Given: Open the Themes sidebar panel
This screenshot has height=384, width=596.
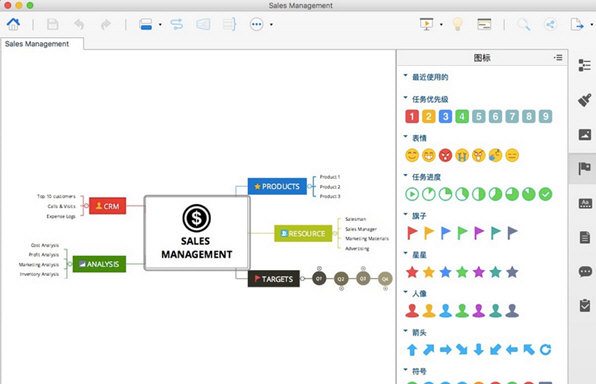Looking at the screenshot, I should [x=585, y=203].
